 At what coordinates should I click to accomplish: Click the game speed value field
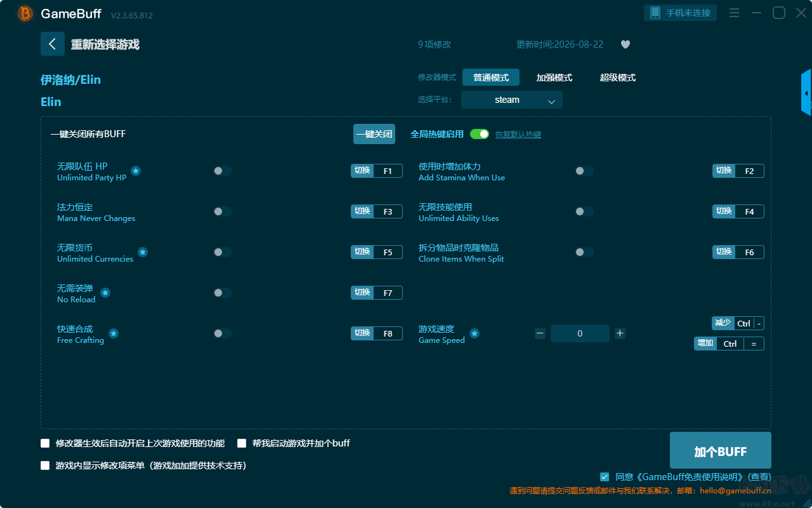[x=580, y=333]
